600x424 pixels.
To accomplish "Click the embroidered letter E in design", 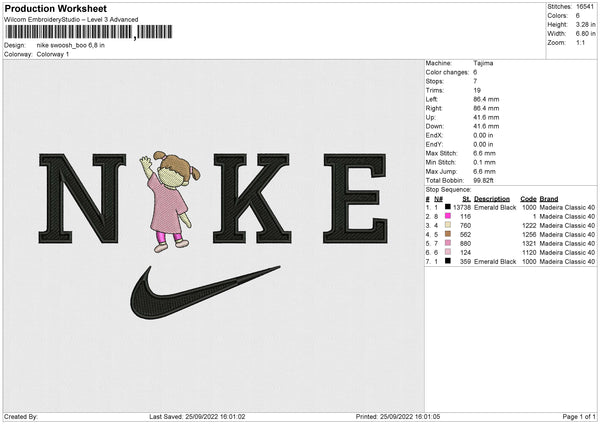I will pyautogui.click(x=355, y=198).
